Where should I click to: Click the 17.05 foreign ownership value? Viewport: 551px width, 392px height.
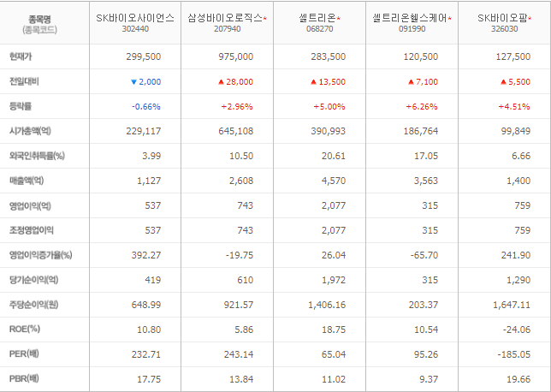tap(426, 156)
